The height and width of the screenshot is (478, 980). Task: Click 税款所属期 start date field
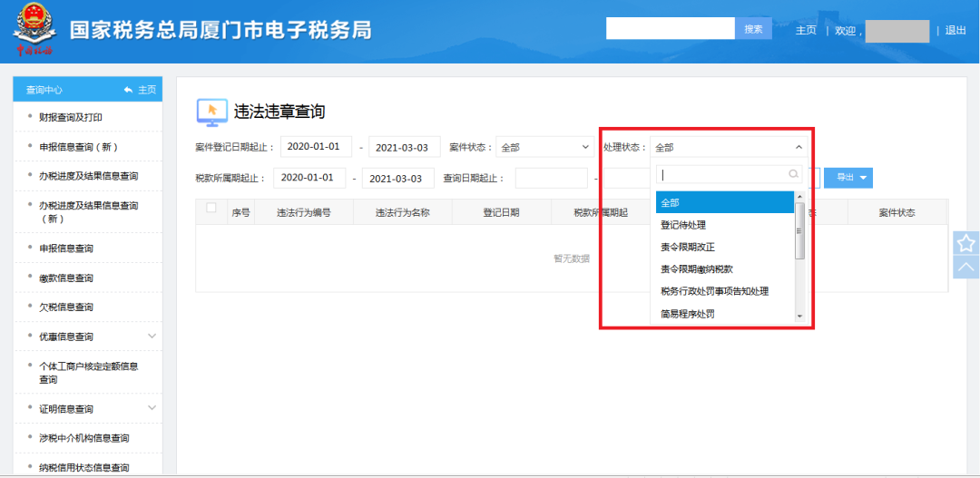tap(309, 178)
